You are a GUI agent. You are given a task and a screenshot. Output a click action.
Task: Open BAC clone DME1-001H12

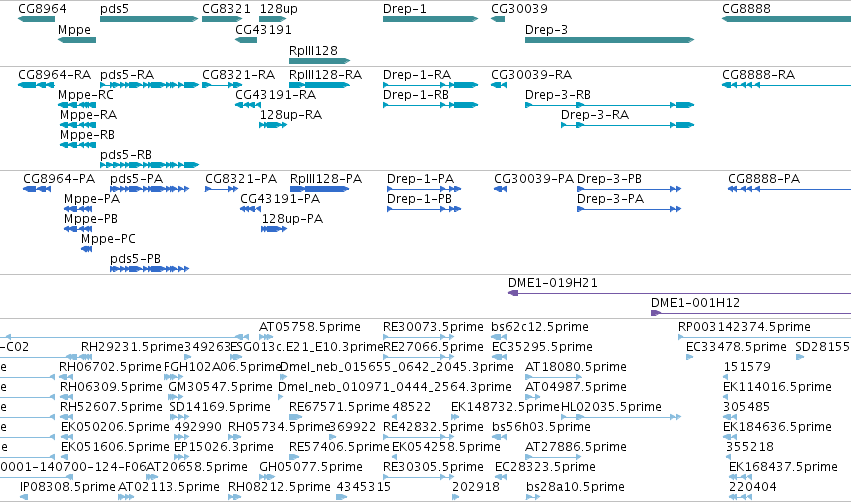pos(751,313)
